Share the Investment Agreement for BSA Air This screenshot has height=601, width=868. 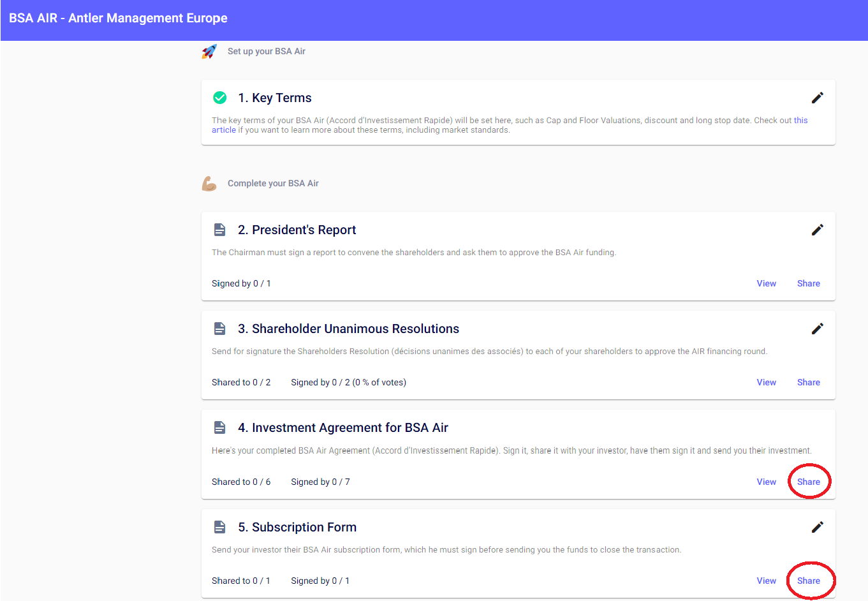pos(808,482)
